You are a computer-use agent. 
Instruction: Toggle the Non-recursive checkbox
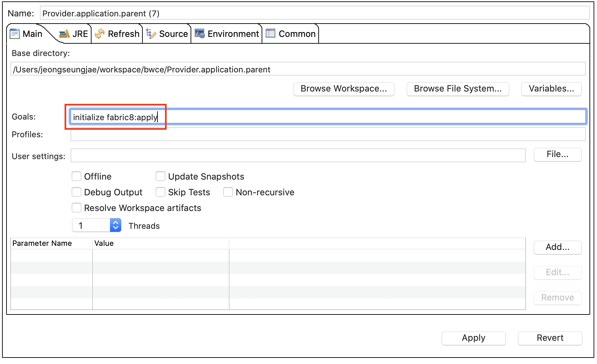[x=228, y=192]
